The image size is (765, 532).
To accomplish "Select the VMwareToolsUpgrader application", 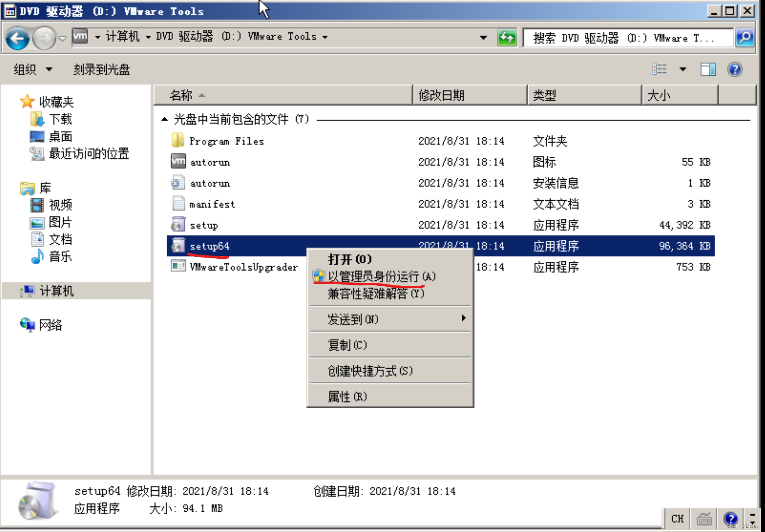I will [x=243, y=267].
